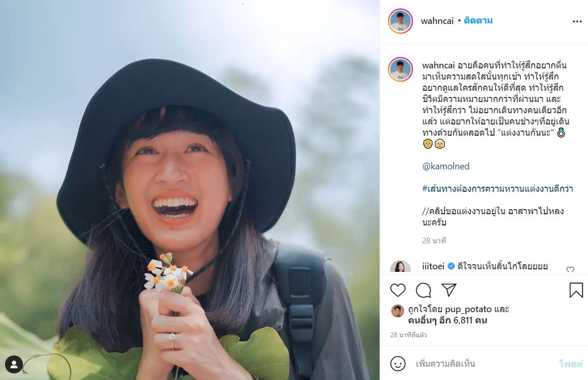Save post with the bookmark icon

tap(576, 290)
